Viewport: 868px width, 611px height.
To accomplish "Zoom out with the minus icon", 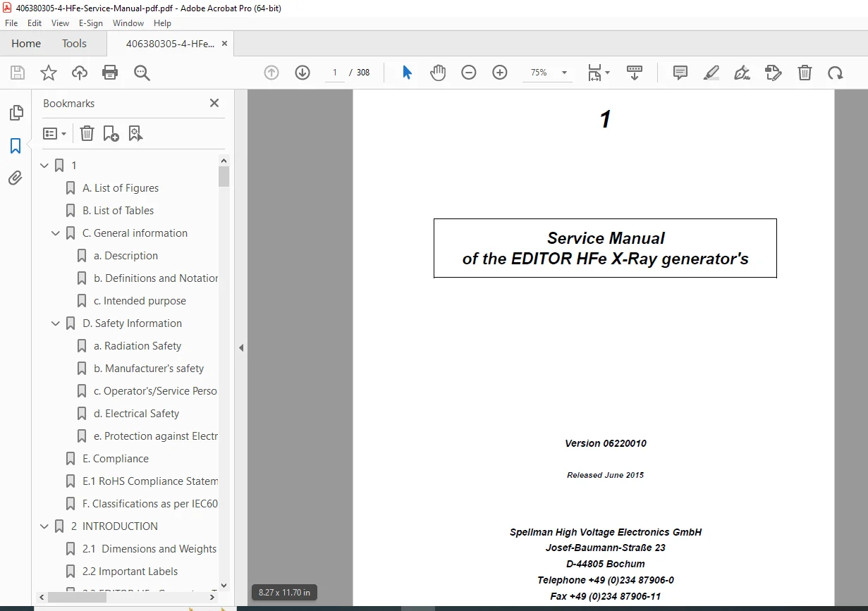I will [469, 73].
